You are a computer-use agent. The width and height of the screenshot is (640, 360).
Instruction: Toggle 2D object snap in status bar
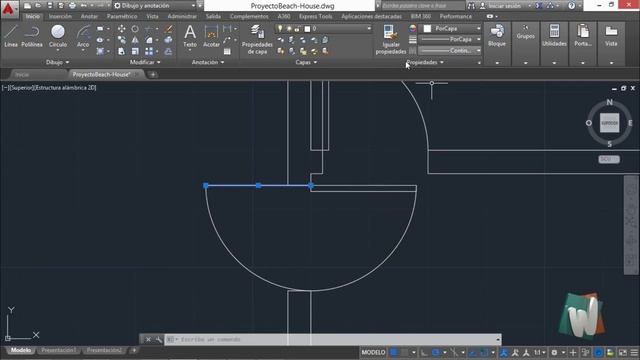pos(484,352)
